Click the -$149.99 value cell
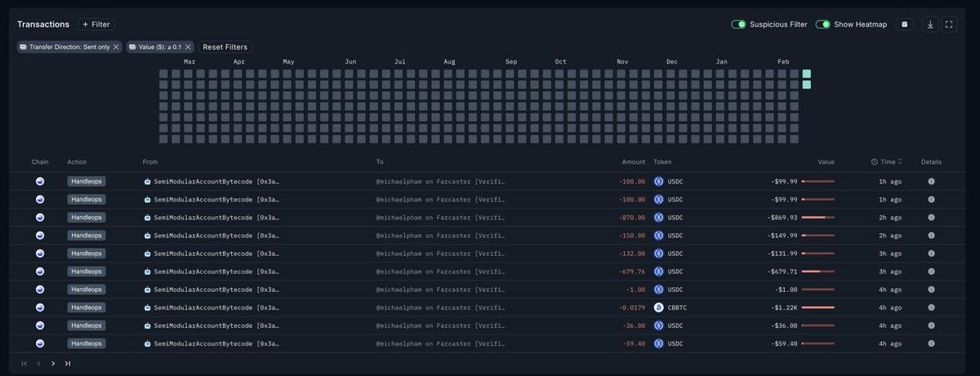The width and height of the screenshot is (980, 376). pos(782,236)
